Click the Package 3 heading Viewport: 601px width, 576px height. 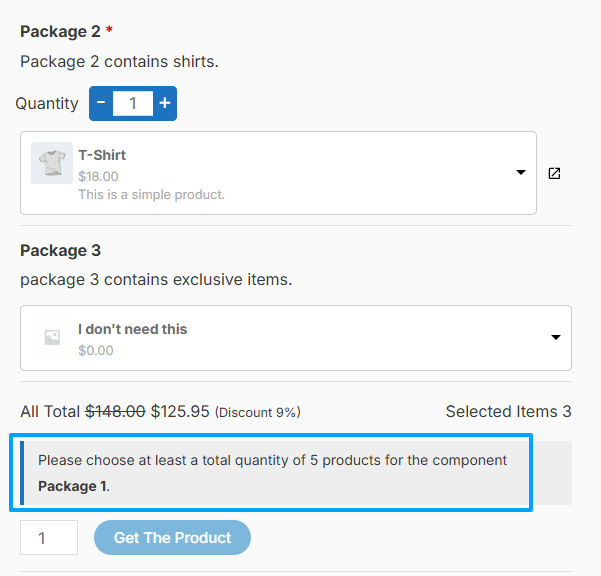(x=61, y=251)
